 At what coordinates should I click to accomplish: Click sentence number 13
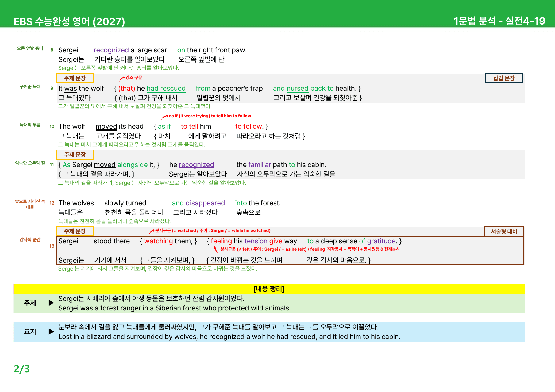(x=52, y=246)
